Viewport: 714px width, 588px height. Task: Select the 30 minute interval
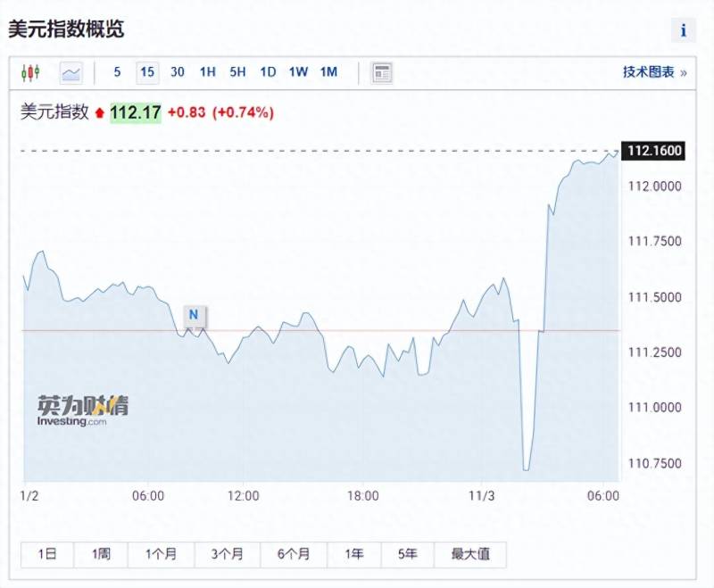178,72
